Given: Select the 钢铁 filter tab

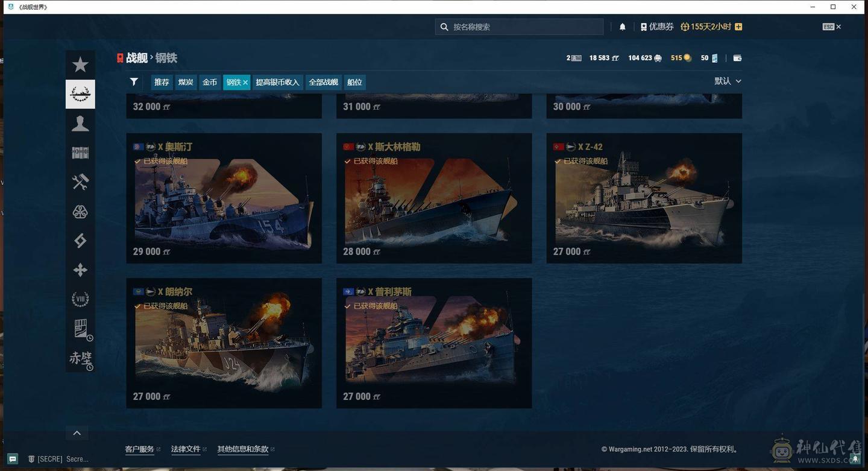Looking at the screenshot, I should (234, 82).
